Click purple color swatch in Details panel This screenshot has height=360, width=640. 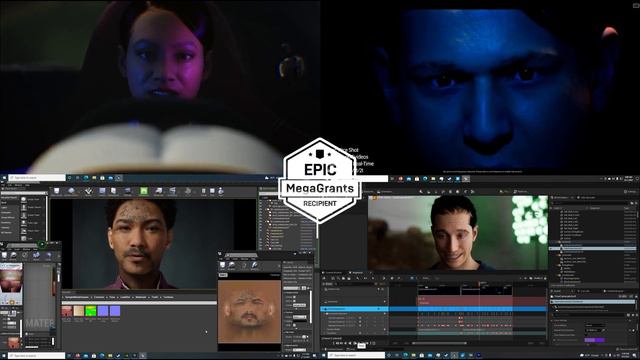click(594, 340)
